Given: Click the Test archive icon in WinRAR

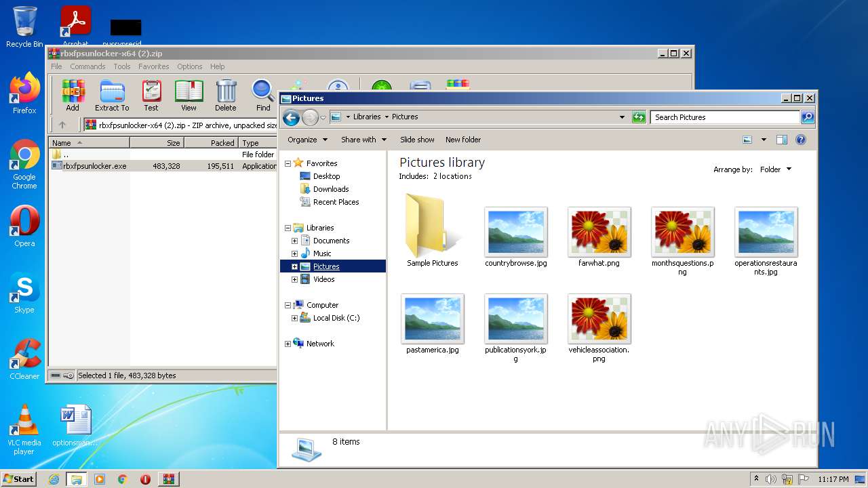Looking at the screenshot, I should [151, 95].
